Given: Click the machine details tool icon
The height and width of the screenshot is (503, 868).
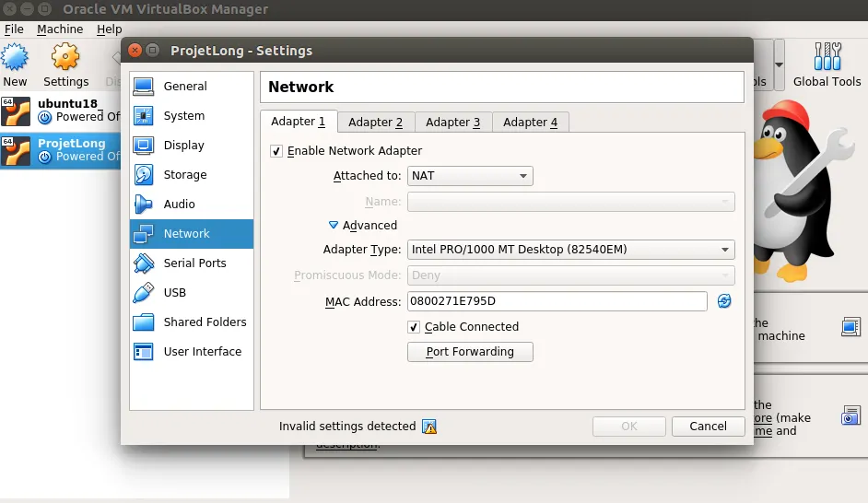Looking at the screenshot, I should 850,327.
